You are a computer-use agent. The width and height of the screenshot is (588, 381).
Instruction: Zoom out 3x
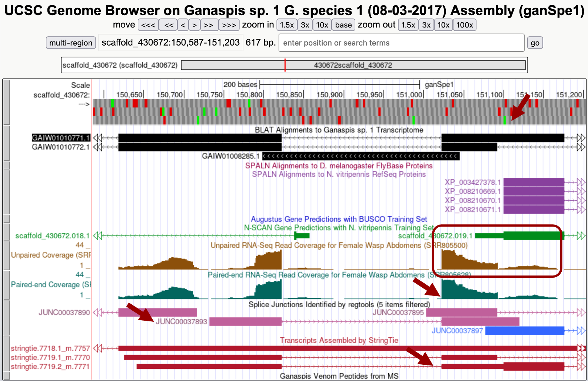(426, 25)
